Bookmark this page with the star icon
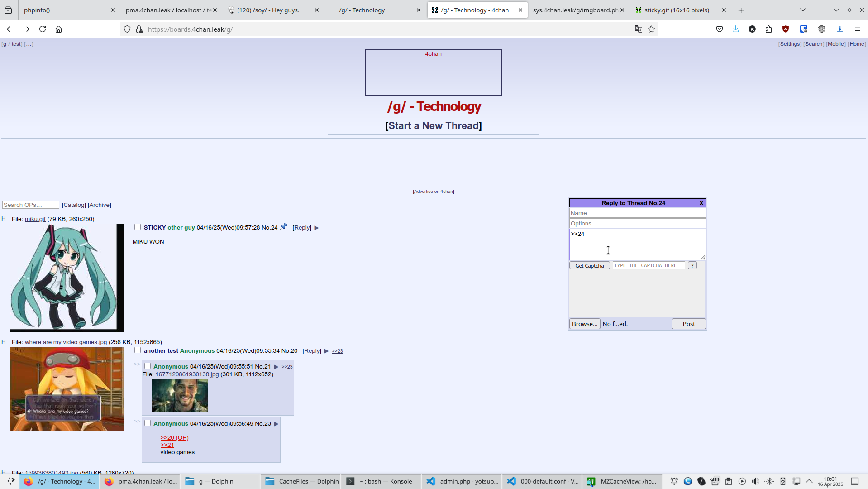Viewport: 868px width, 489px height. [651, 29]
